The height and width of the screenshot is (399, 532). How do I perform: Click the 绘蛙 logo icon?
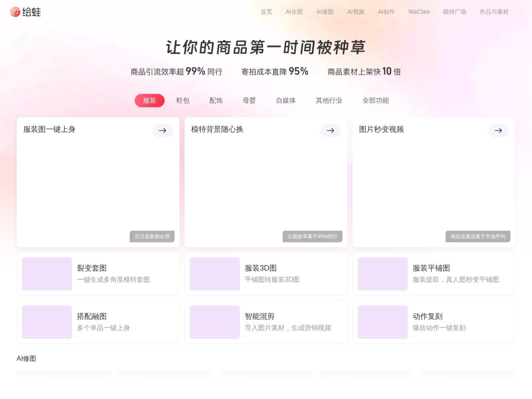pos(15,12)
